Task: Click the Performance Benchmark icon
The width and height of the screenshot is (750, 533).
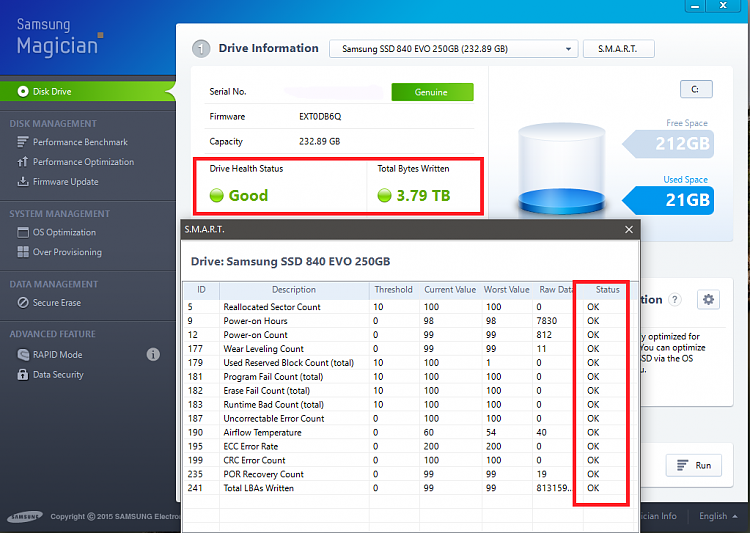Action: tap(22, 142)
